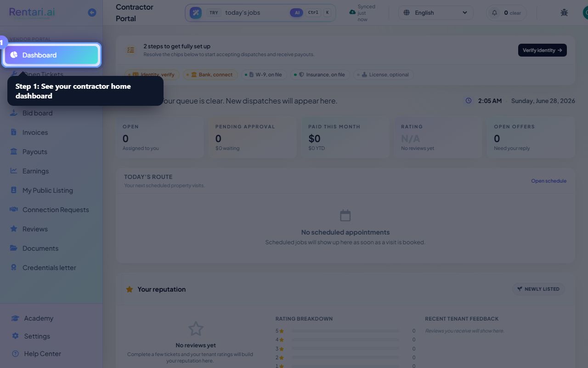Screen dimensions: 588x368
Task: Click the Open schedule link
Action: pyautogui.click(x=548, y=181)
